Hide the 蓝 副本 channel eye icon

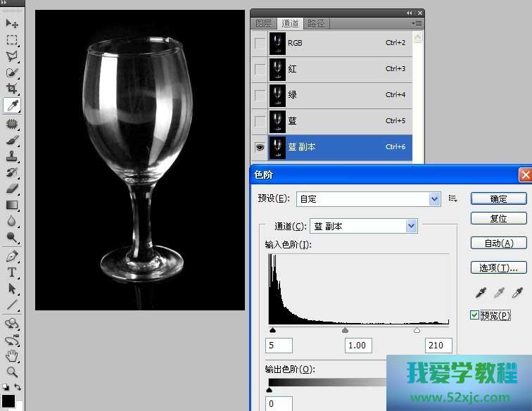click(x=260, y=147)
